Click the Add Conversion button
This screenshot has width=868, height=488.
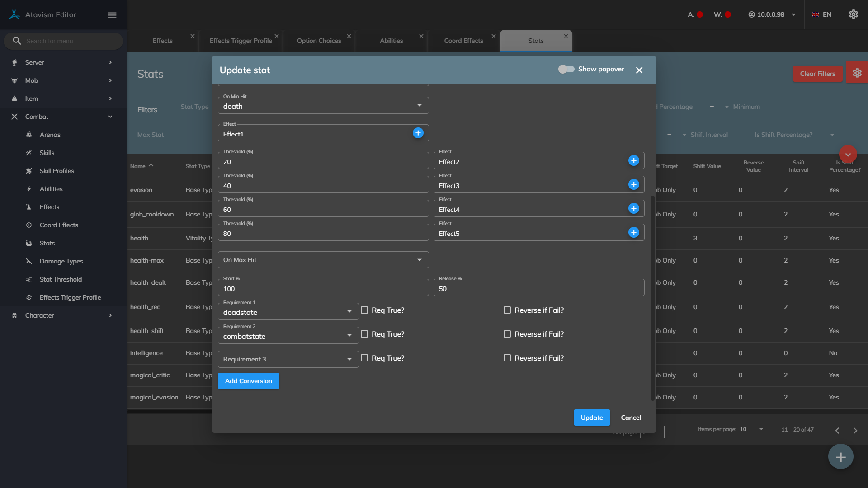point(248,381)
